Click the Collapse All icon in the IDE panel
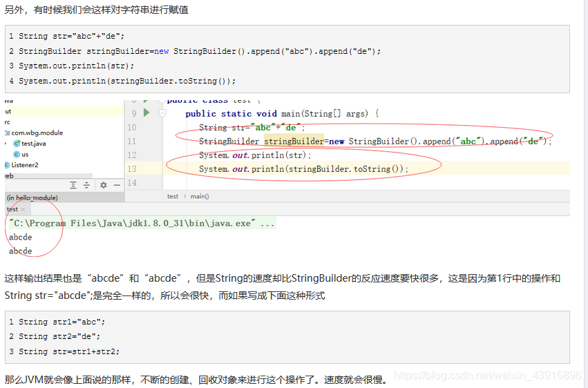This screenshot has height=388, width=588. pyautogui.click(x=86, y=185)
